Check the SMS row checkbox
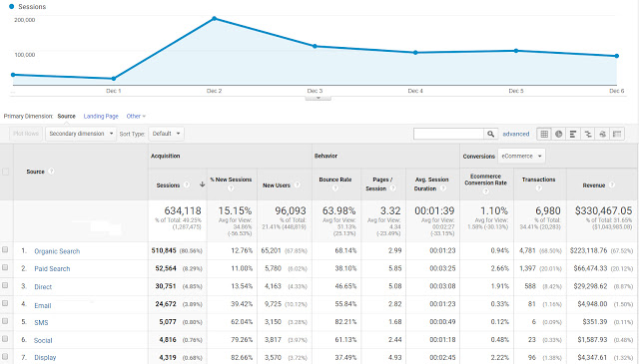Image resolution: width=639 pixels, height=364 pixels. point(5,321)
